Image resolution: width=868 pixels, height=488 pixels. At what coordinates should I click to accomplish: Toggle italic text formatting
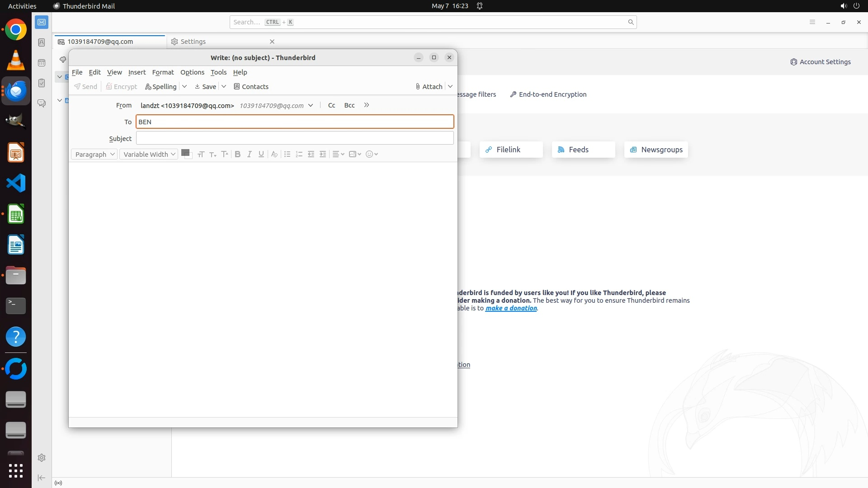coord(249,154)
